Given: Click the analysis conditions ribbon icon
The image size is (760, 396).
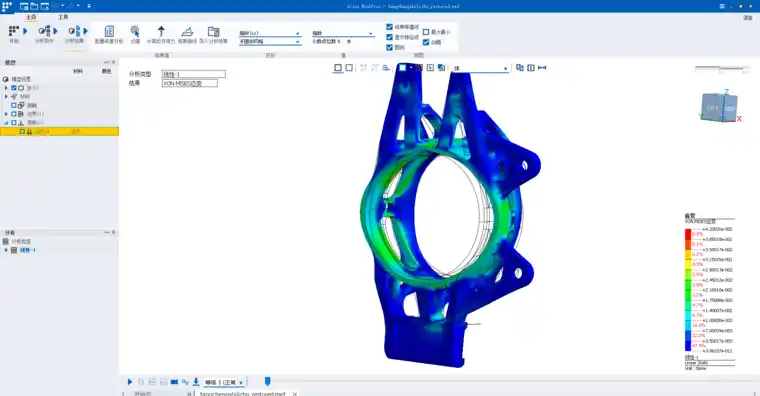Looking at the screenshot, I should [44, 31].
